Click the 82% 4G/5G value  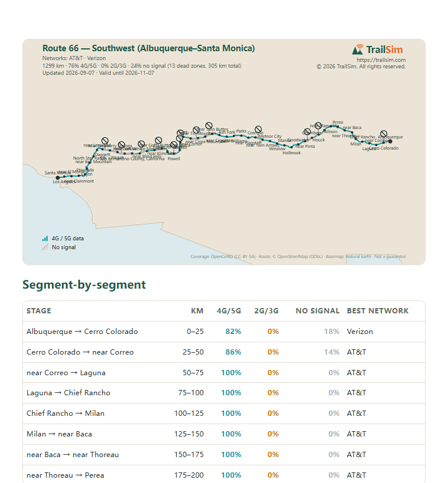(233, 332)
